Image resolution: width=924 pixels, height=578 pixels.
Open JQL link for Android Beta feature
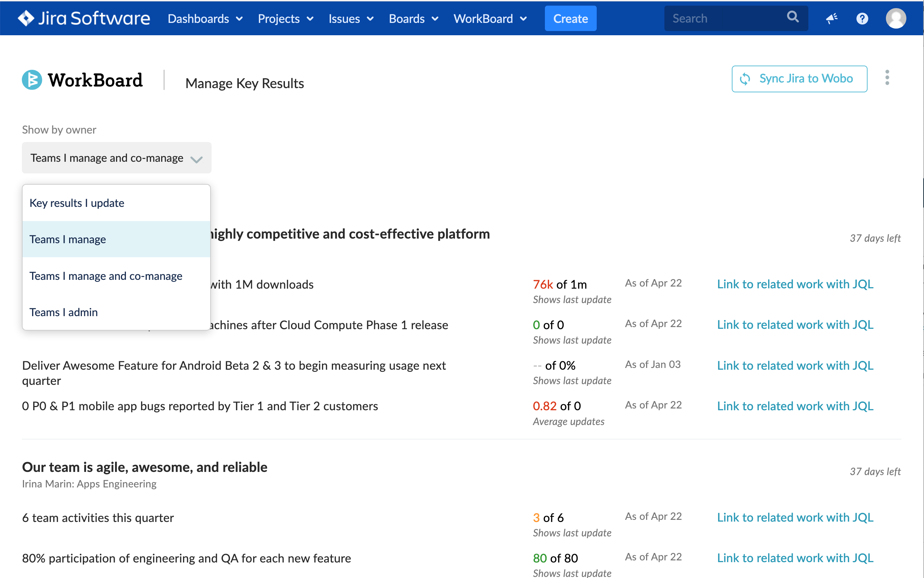pos(795,365)
